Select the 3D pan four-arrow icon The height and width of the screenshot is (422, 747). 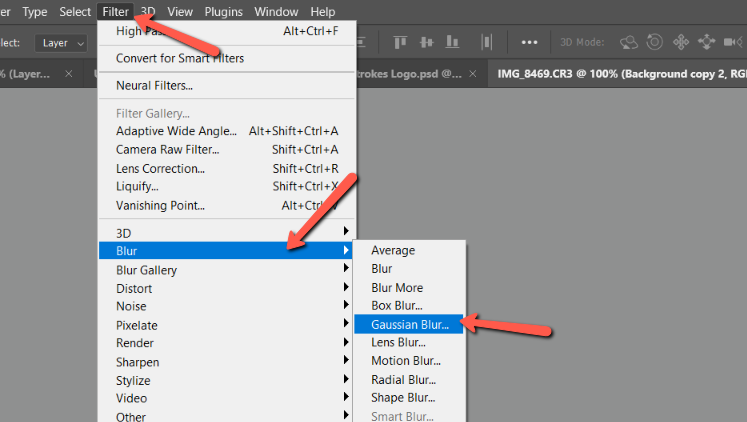coord(682,43)
